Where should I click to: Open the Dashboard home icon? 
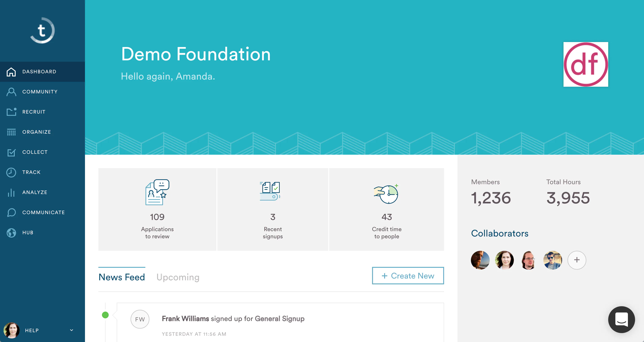tap(11, 72)
